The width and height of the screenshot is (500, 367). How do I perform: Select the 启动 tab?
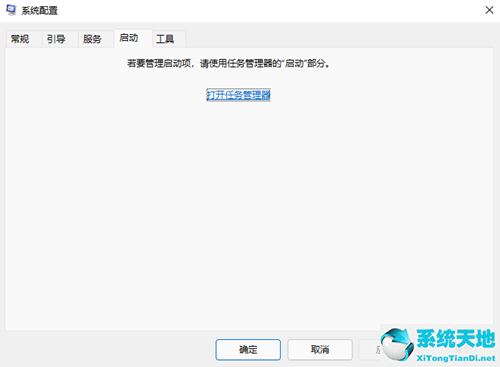[133, 38]
